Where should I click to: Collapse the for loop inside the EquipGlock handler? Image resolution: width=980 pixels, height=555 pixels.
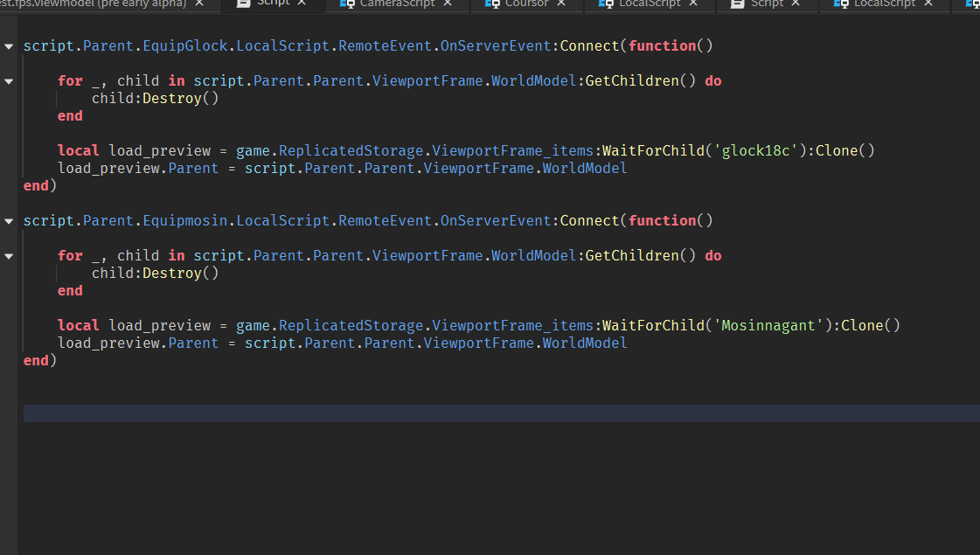coord(9,81)
